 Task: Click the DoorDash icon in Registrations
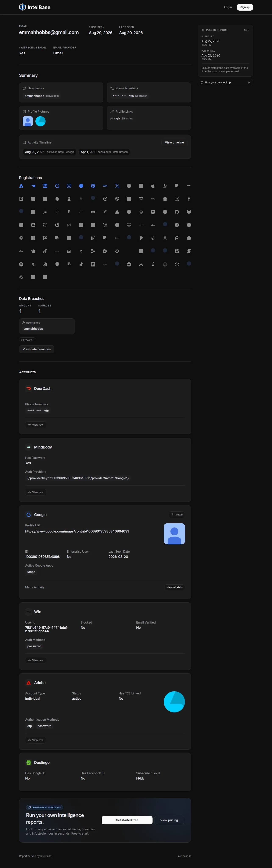click(x=33, y=186)
